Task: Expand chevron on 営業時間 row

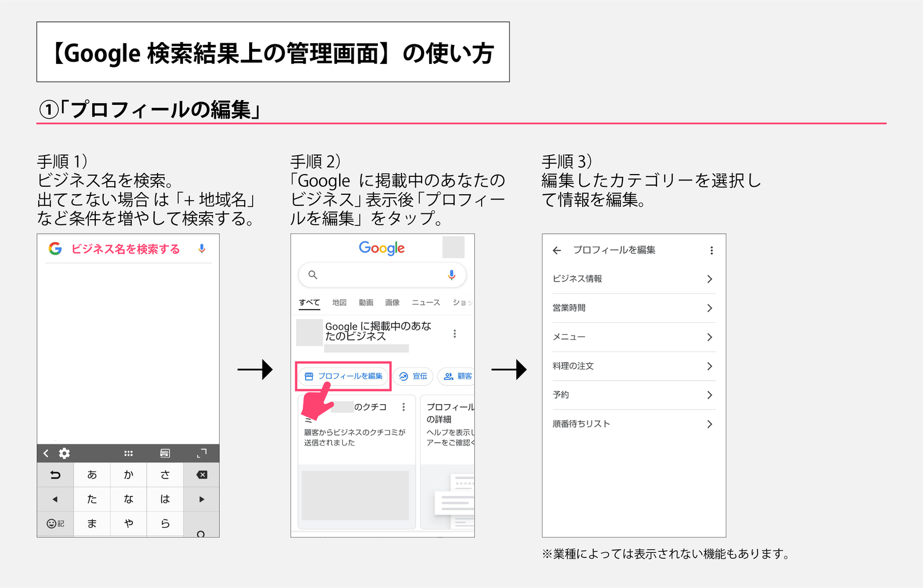Action: [710, 308]
